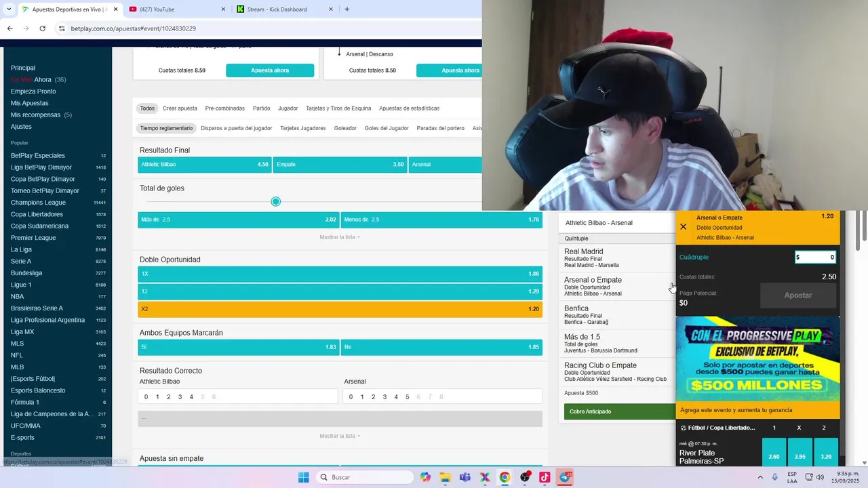This screenshot has width=868, height=488.
Task: Select the Pre-combinadas filter
Action: click(225, 108)
